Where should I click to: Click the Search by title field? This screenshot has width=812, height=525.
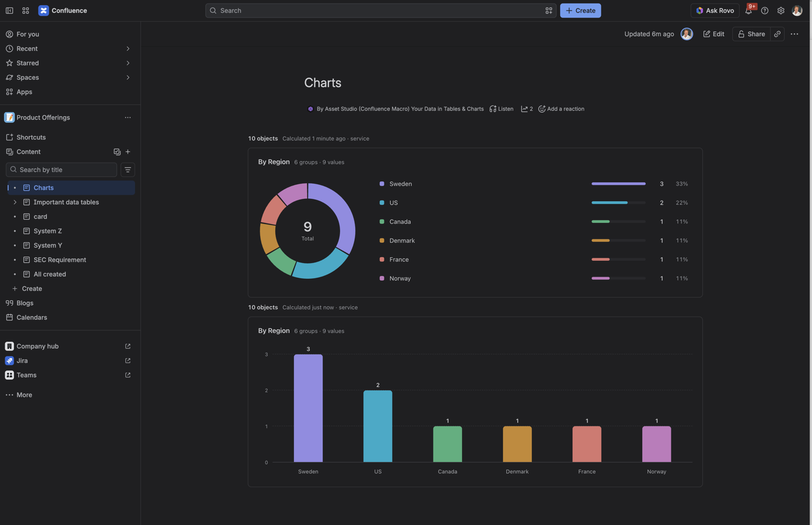(61, 170)
